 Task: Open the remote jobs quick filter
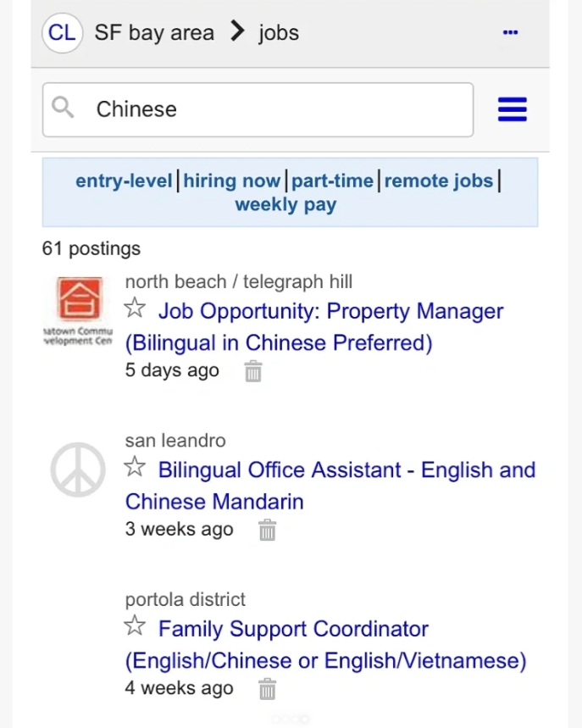[439, 181]
